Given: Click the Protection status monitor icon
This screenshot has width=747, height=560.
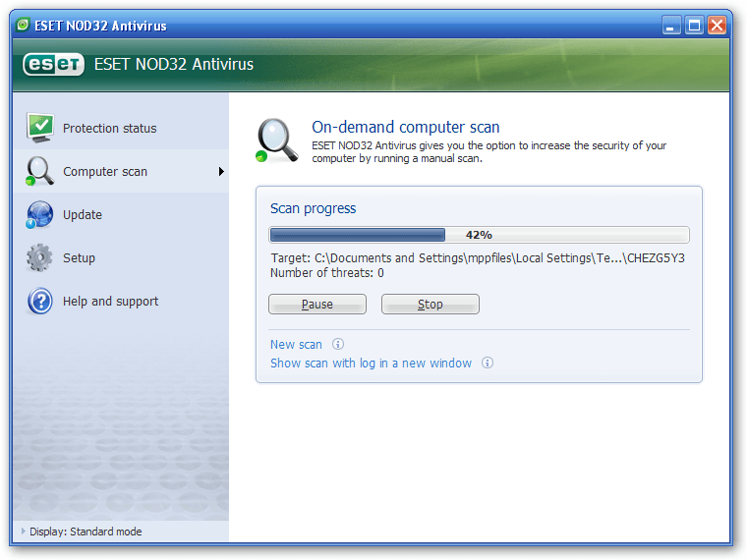Looking at the screenshot, I should pyautogui.click(x=40, y=128).
